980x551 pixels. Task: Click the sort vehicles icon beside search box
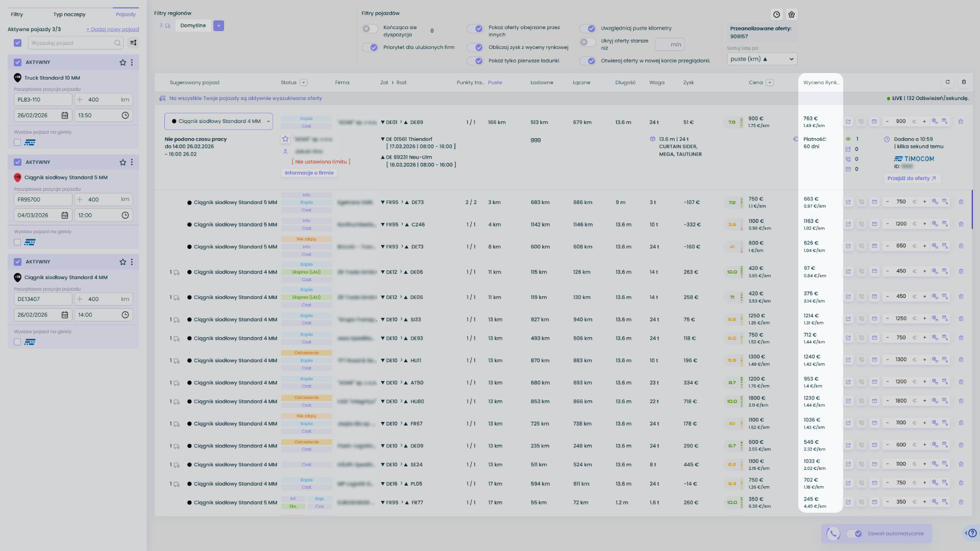[133, 43]
